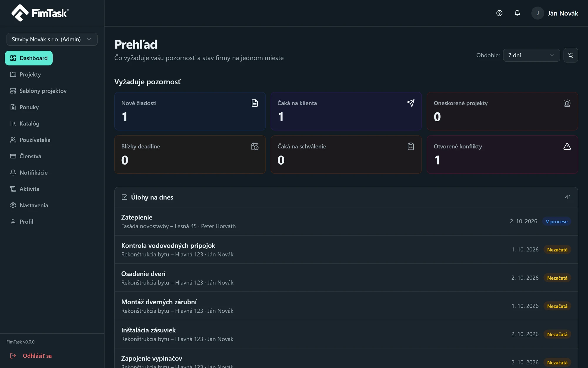
Task: Click the warning triangle on Otvorené konflikty
Action: tap(567, 146)
